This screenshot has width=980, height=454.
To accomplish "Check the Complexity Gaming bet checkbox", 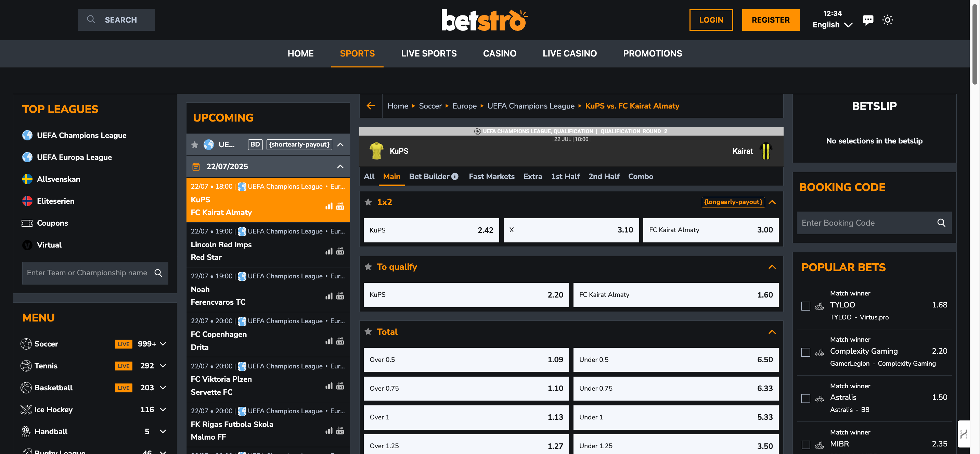I will pyautogui.click(x=806, y=352).
